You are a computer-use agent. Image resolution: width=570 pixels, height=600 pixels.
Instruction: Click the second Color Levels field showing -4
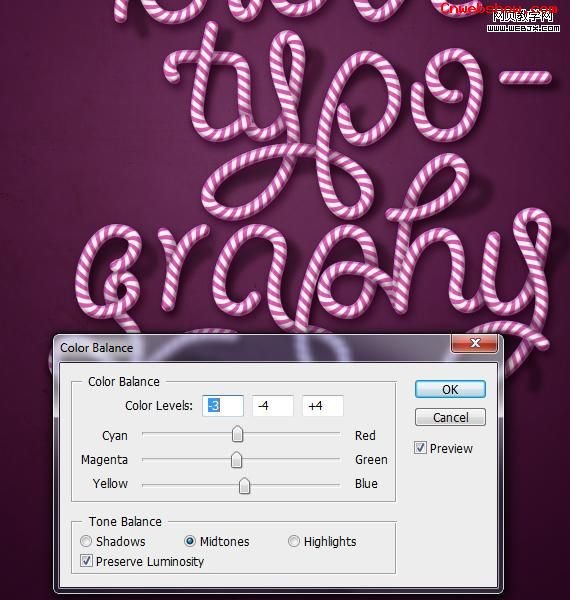coord(273,406)
